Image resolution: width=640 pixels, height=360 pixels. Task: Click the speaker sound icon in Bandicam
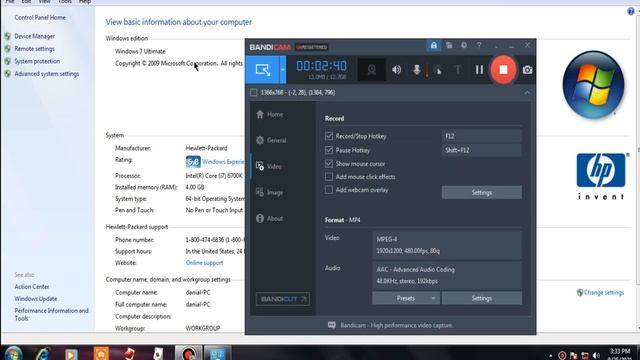click(396, 70)
